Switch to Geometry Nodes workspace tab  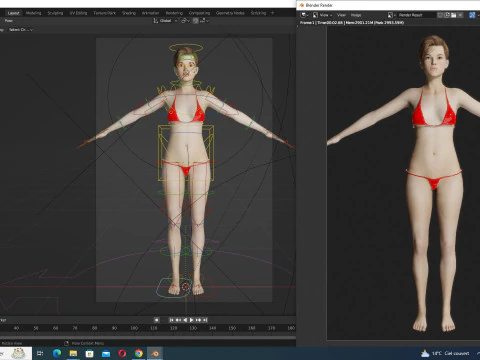coord(230,13)
